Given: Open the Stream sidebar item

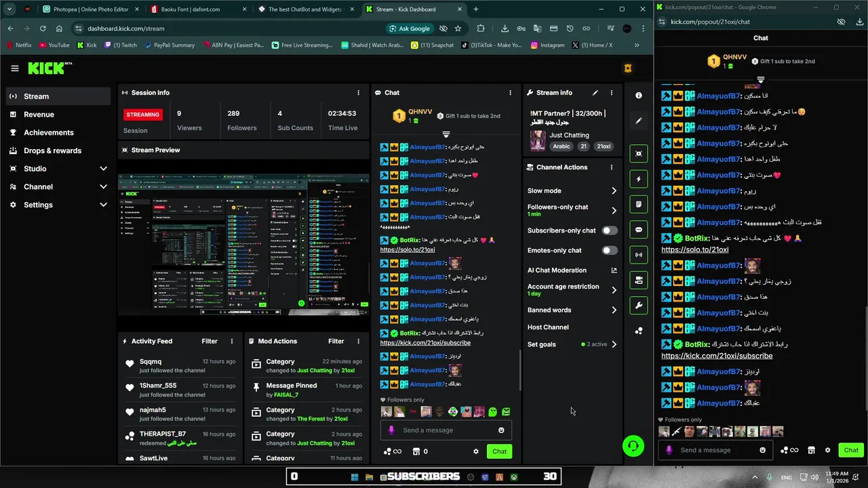Looking at the screenshot, I should (58, 96).
